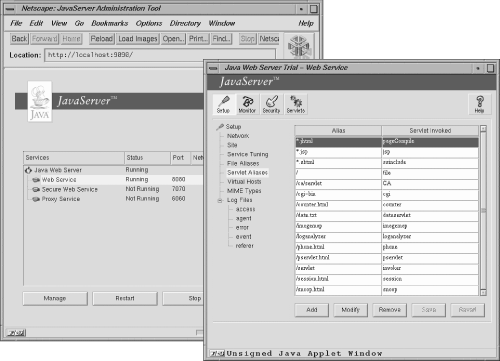The width and height of the screenshot is (500, 361).
Task: Select Network in the Setup tree
Action: (x=238, y=136)
